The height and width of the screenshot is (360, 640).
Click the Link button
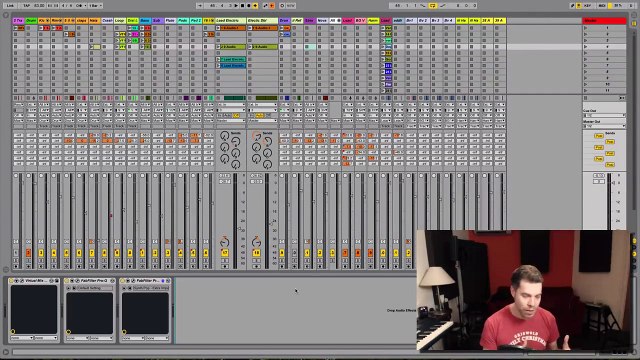coord(10,6)
